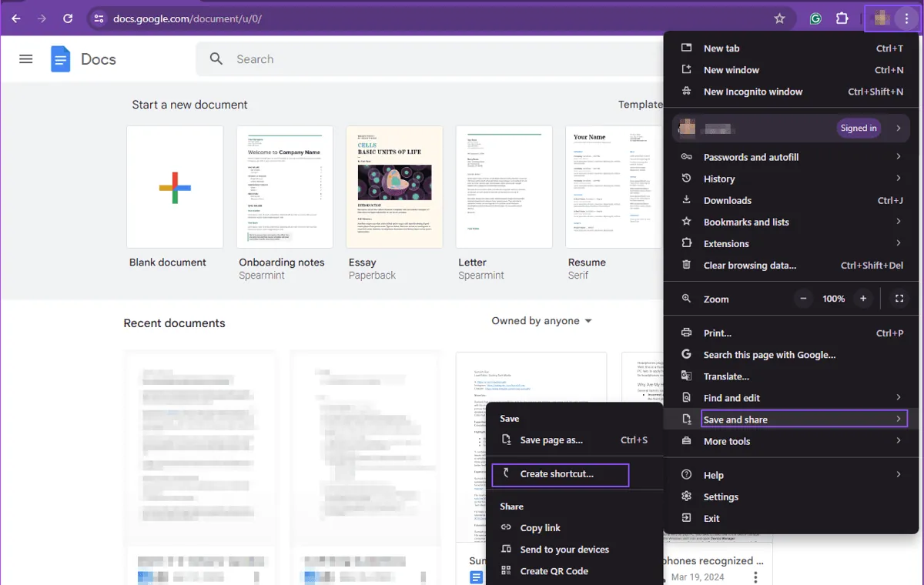
Task: Choose Save page as... option
Action: click(x=551, y=440)
